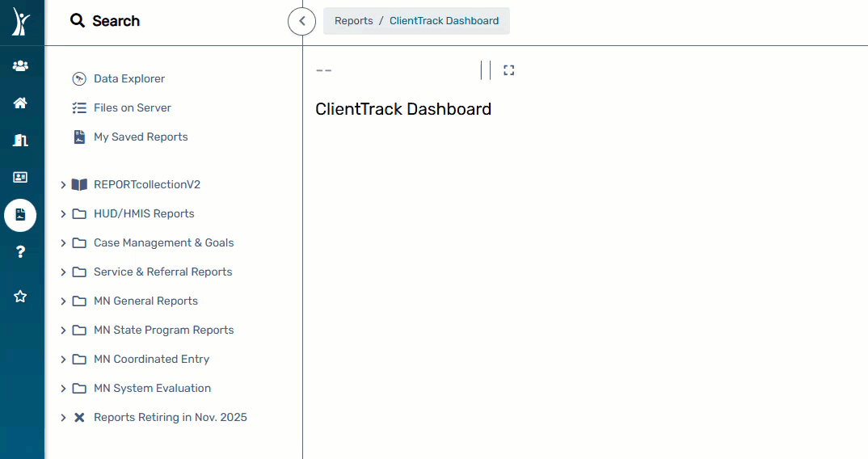Screen dimensions: 868x459
Task: Click the REPORTcollectionV2 book icon
Action: pos(79,184)
